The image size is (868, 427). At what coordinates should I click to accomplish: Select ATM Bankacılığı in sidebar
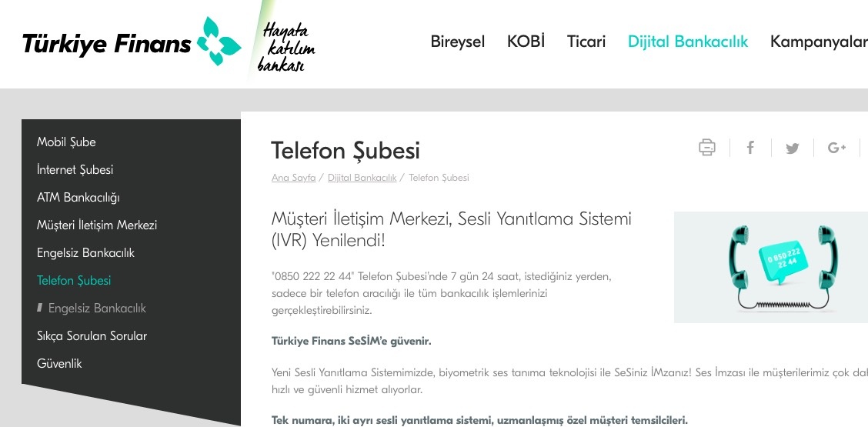pyautogui.click(x=78, y=197)
